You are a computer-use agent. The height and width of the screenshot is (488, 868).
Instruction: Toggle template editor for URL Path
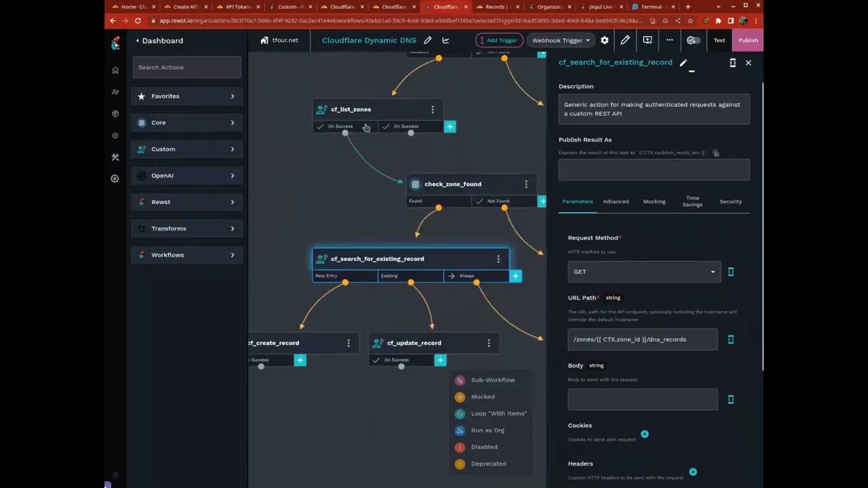click(730, 340)
